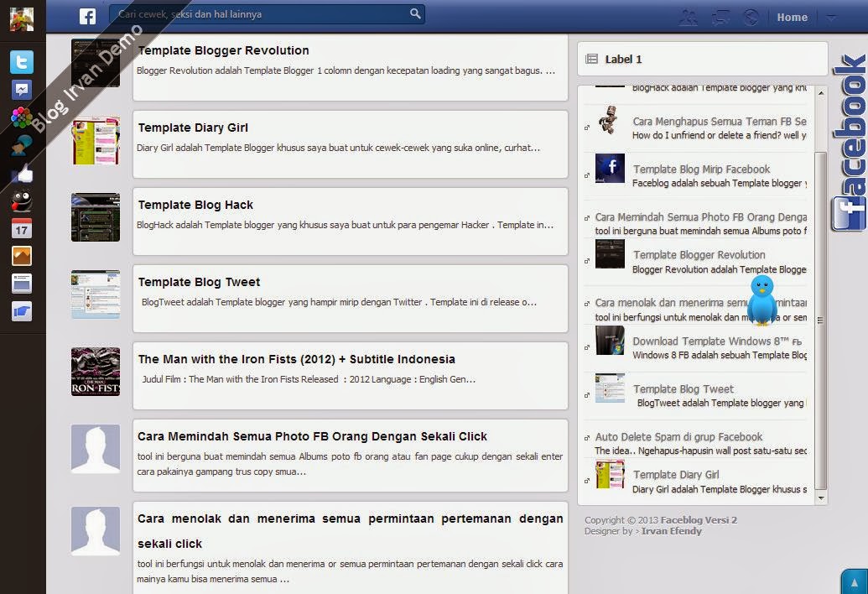Click Template Blogger Revolution main thumbnail
868x594 pixels.
(x=96, y=63)
